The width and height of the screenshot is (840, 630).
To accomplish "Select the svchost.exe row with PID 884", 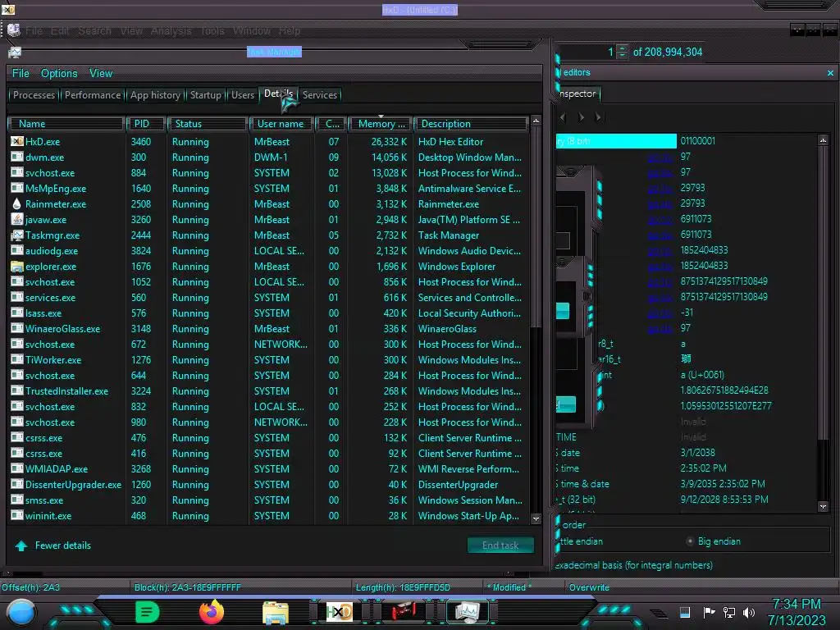I will point(268,172).
